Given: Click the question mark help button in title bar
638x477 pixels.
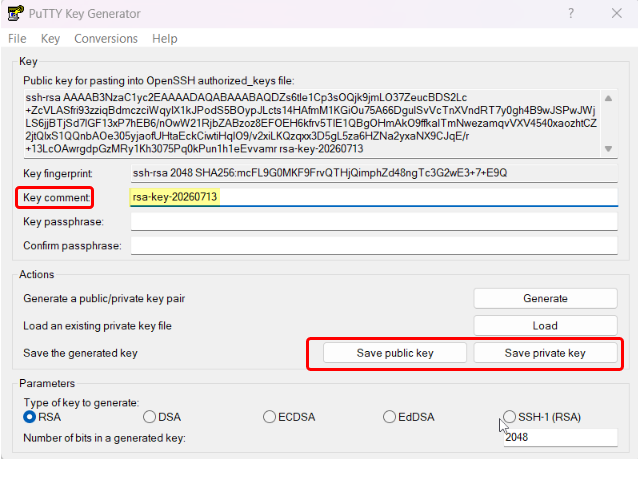Looking at the screenshot, I should coord(571,13).
